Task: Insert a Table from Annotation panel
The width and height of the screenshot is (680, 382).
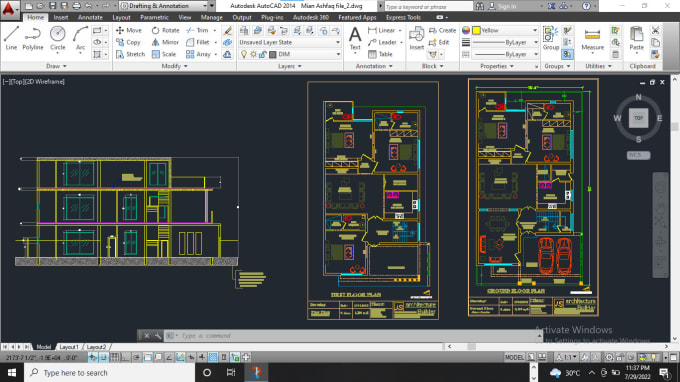Action: tap(380, 54)
